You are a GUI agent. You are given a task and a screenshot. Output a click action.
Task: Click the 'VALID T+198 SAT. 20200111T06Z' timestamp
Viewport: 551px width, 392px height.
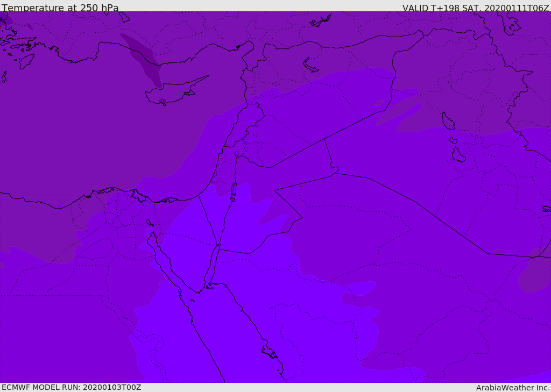tap(476, 8)
